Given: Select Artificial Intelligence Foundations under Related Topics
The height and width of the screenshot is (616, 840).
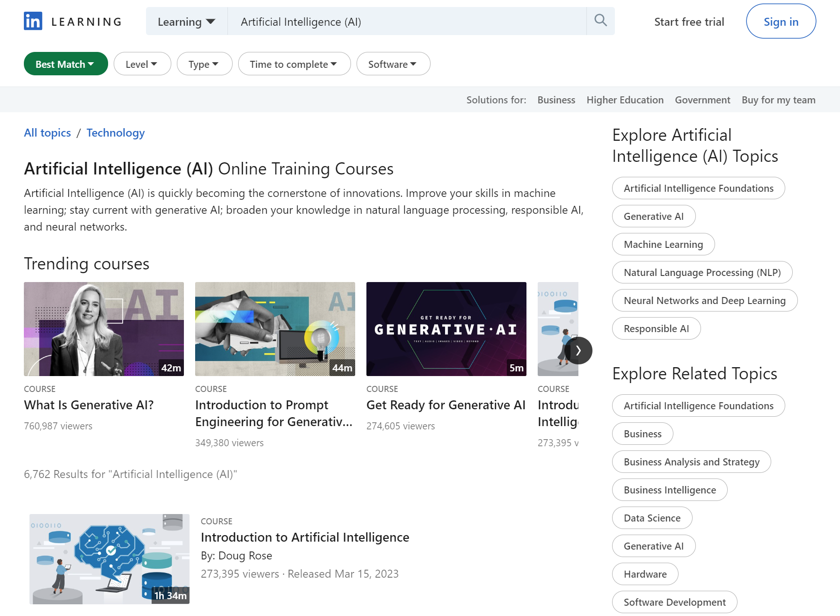Looking at the screenshot, I should pyautogui.click(x=698, y=406).
